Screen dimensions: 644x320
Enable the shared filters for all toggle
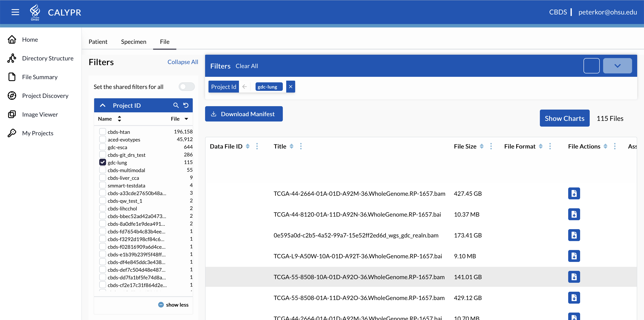[187, 86]
